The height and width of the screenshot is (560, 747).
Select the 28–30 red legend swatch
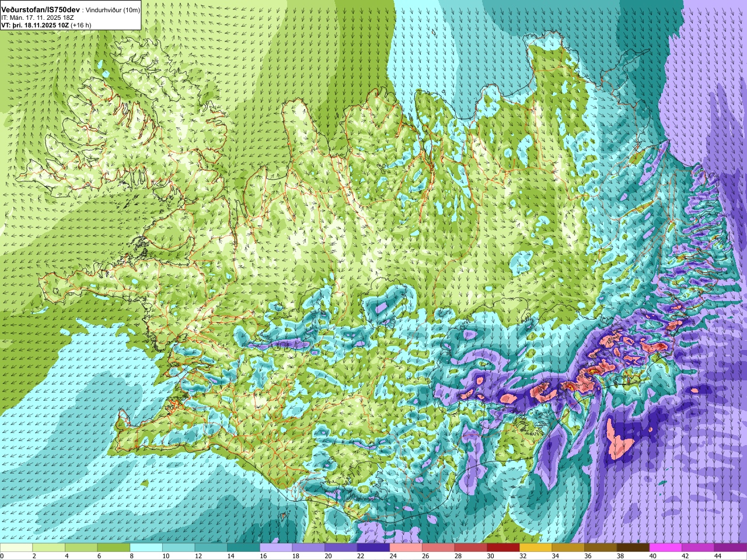tap(471, 547)
